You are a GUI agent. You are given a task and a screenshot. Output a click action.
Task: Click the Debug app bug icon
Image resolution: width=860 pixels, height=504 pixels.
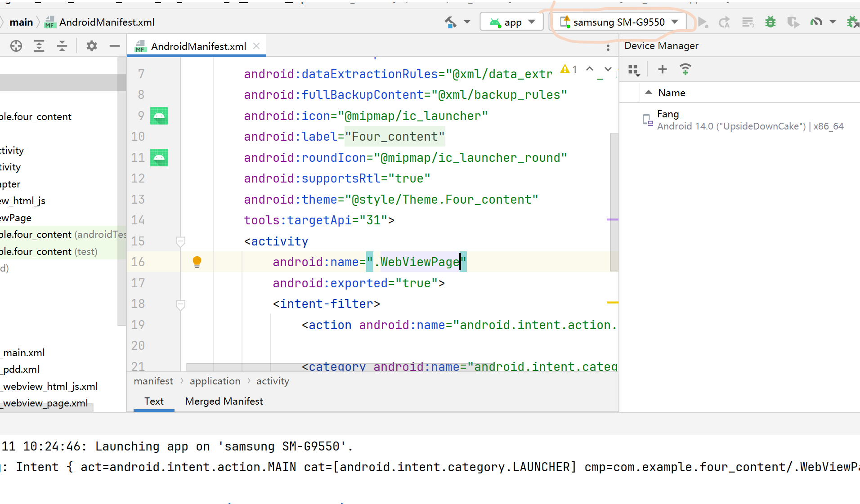(770, 22)
